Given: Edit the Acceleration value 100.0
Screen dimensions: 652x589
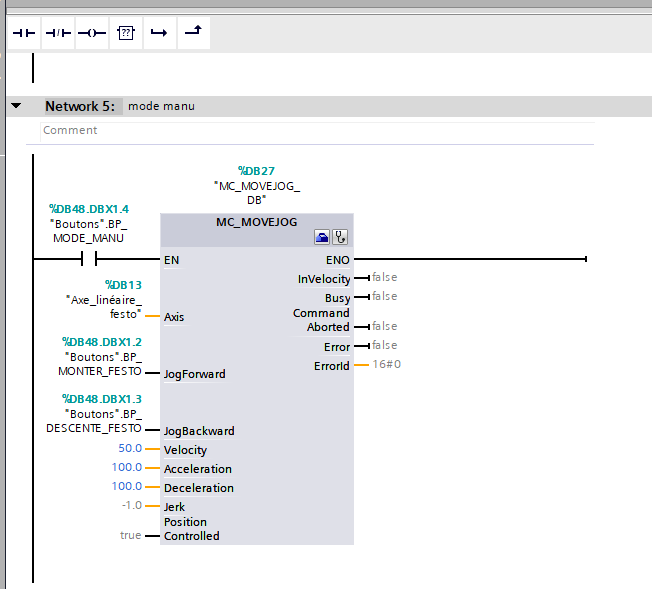Looking at the screenshot, I should point(127,467).
